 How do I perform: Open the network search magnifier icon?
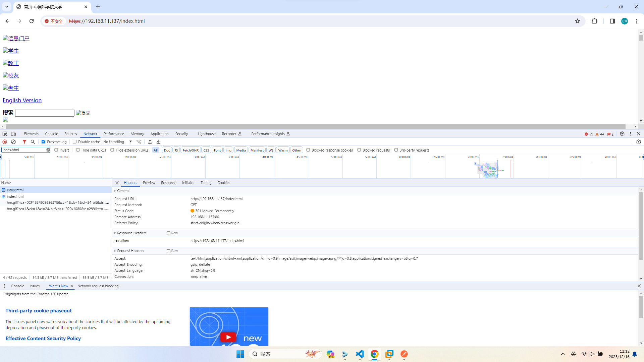[x=33, y=142]
